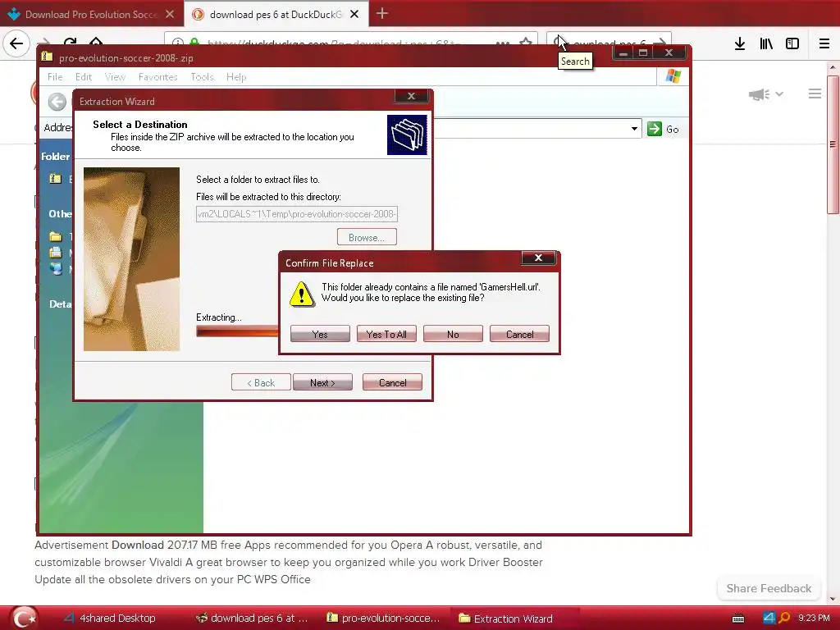Open the Help menu in zip window
Viewport: 840px width, 630px height.
235,77
